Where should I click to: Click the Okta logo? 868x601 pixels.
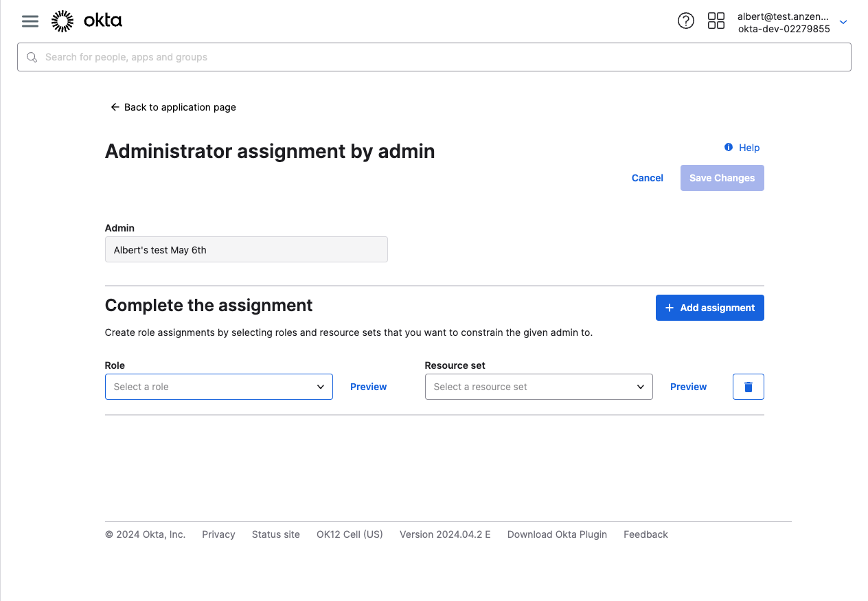pyautogui.click(x=87, y=21)
